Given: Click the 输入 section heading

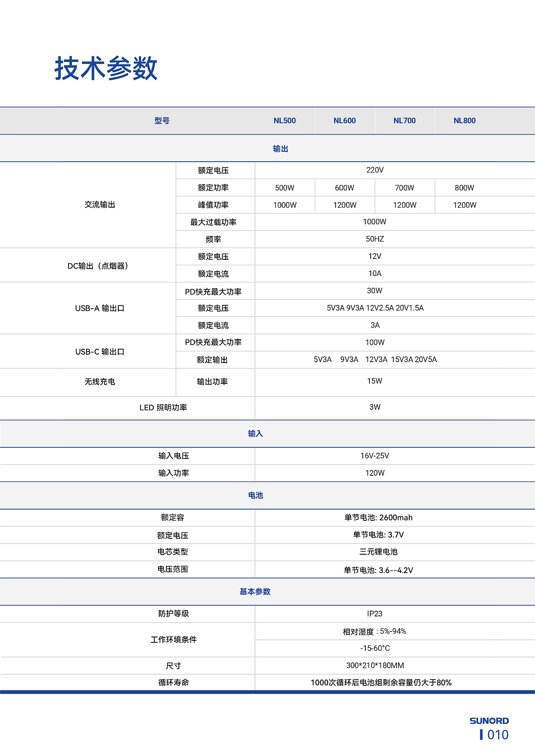Looking at the screenshot, I should click(x=255, y=434).
